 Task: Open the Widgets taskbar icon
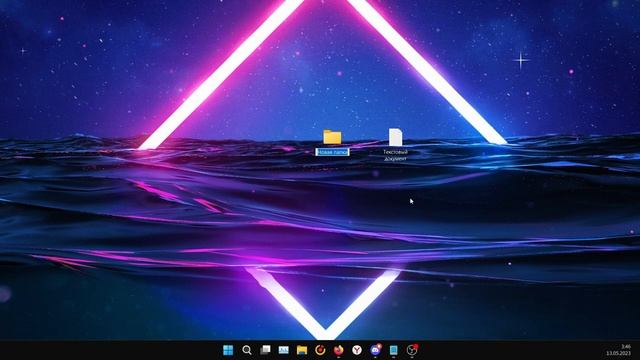pos(284,350)
